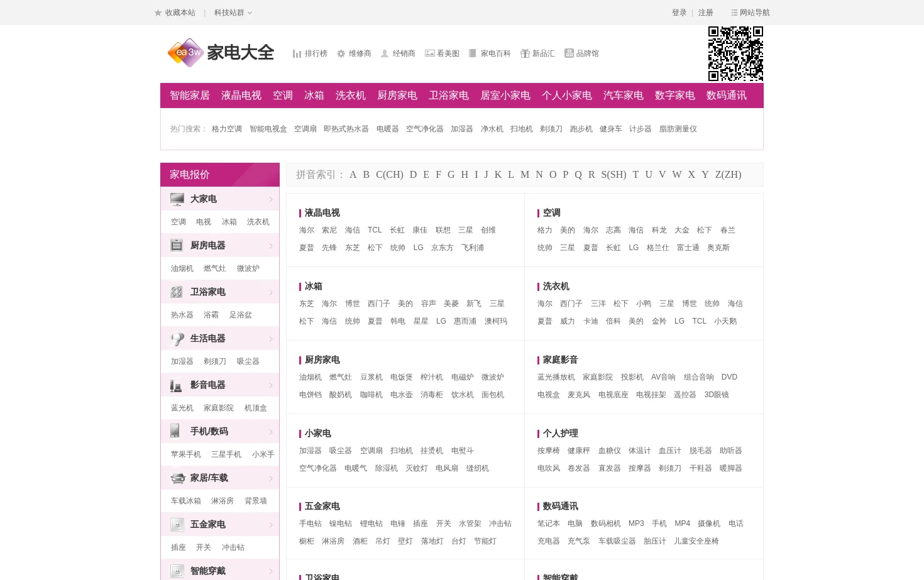The height and width of the screenshot is (580, 924).
Task: Click the 家居/车载 car icon in sidebar
Action: 177,478
